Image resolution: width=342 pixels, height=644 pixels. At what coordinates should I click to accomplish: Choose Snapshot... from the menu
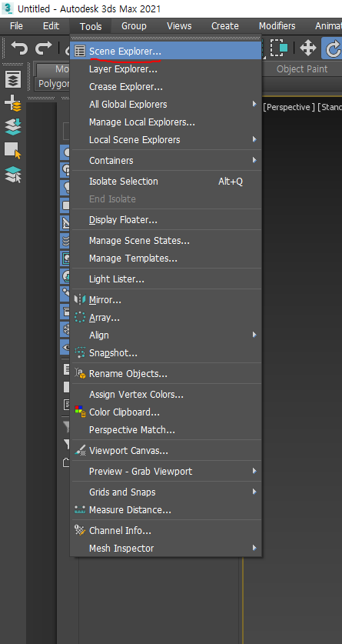click(x=166, y=353)
